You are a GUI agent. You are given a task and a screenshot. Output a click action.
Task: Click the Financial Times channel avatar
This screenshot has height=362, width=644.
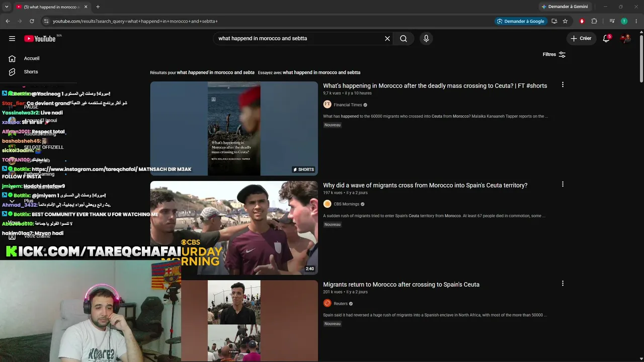tap(327, 105)
